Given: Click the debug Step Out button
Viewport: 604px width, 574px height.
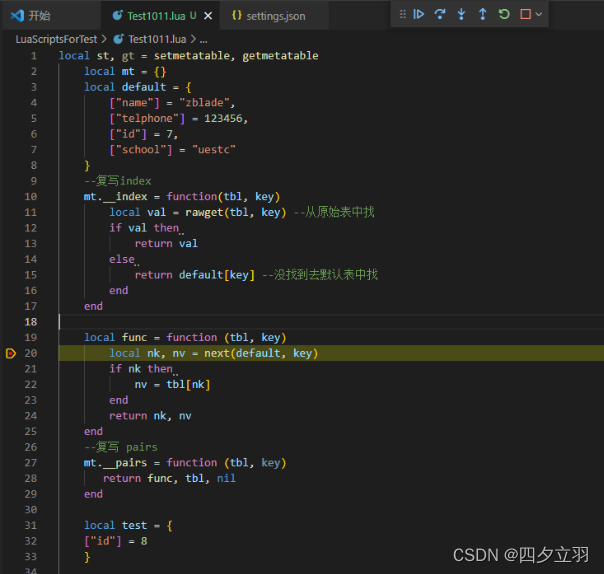Looking at the screenshot, I should (482, 14).
